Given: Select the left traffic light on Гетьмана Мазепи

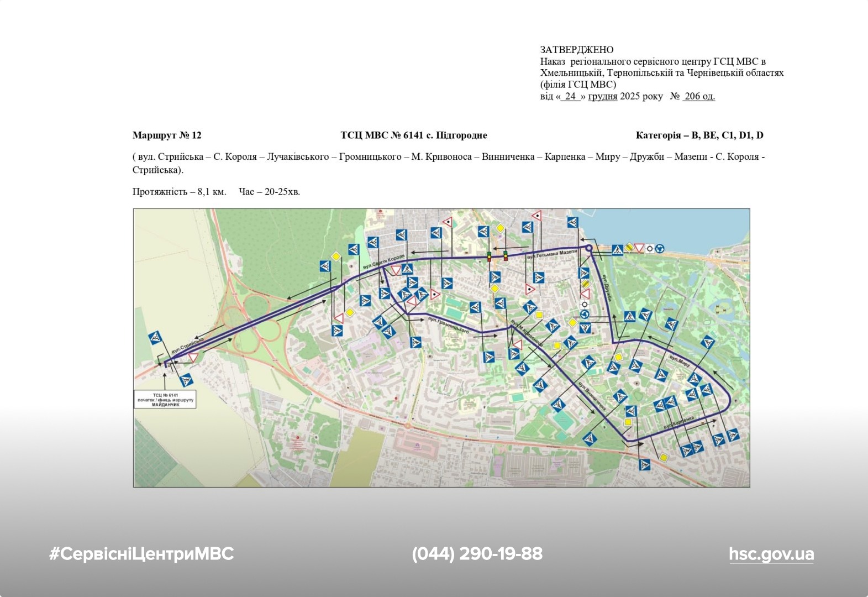Looking at the screenshot, I should 489,256.
